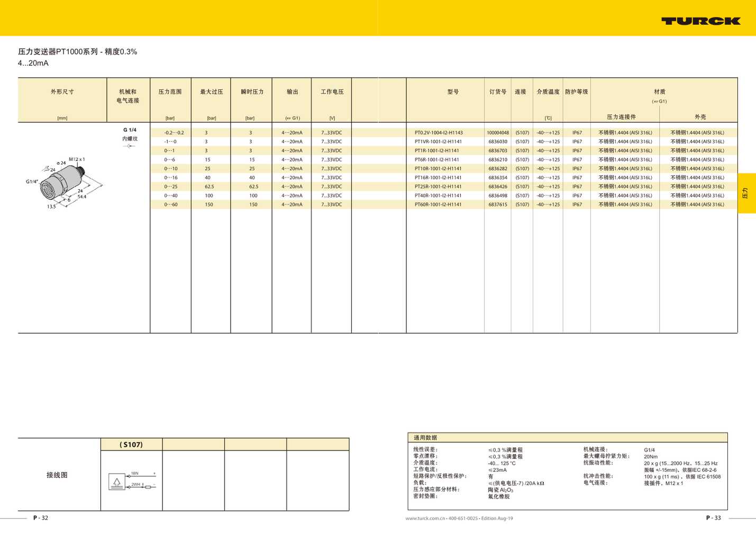This screenshot has width=756, height=534.
Task: Click the 接线图 row label
Action: pyautogui.click(x=57, y=475)
